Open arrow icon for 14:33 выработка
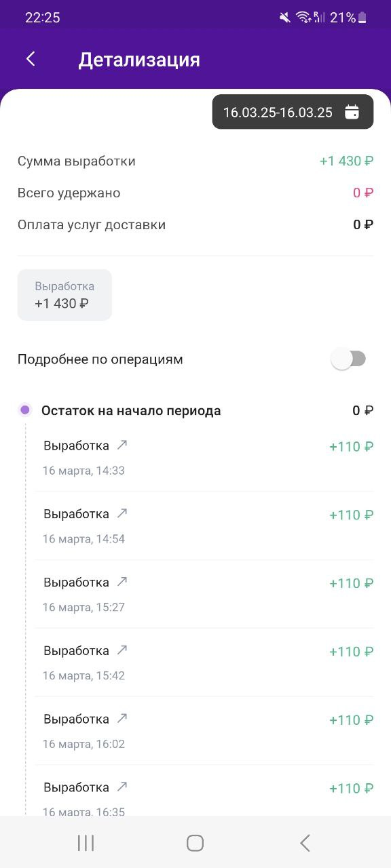391x868 pixels. 122,445
